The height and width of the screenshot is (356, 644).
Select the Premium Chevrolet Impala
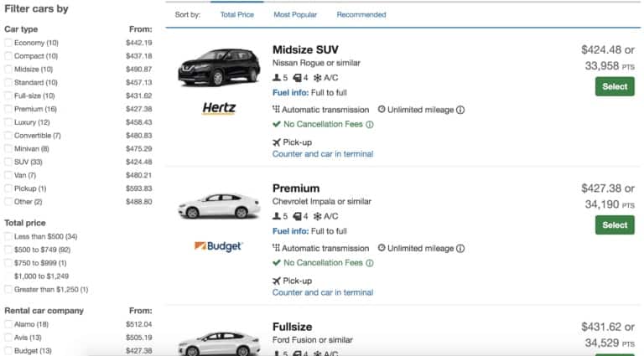pos(615,225)
